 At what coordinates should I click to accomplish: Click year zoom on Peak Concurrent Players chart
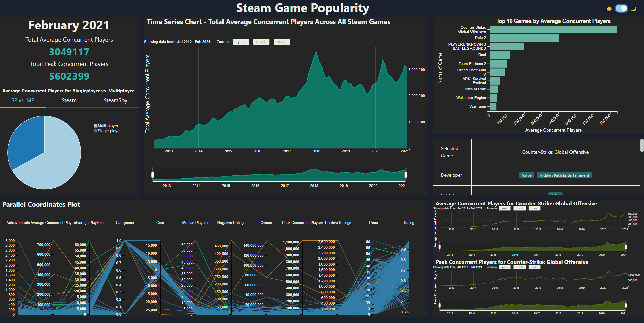tap(505, 267)
